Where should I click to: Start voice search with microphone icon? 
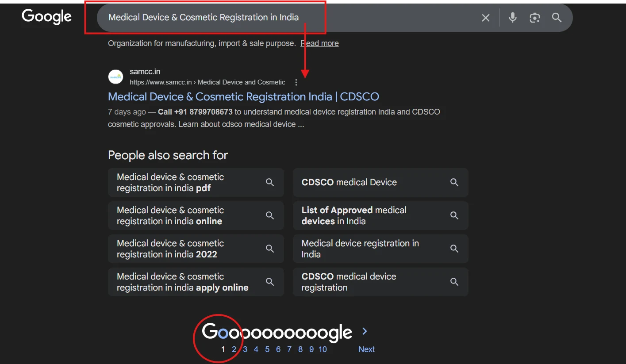(512, 18)
